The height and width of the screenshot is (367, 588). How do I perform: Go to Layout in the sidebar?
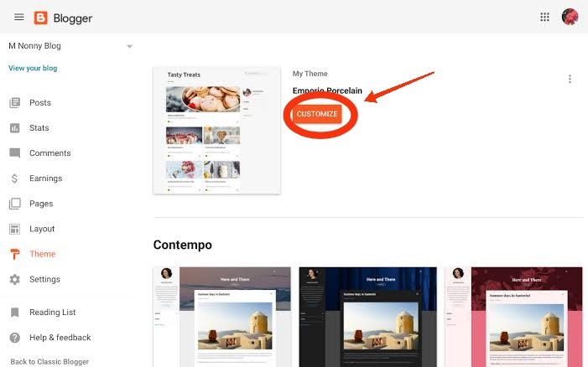click(42, 229)
